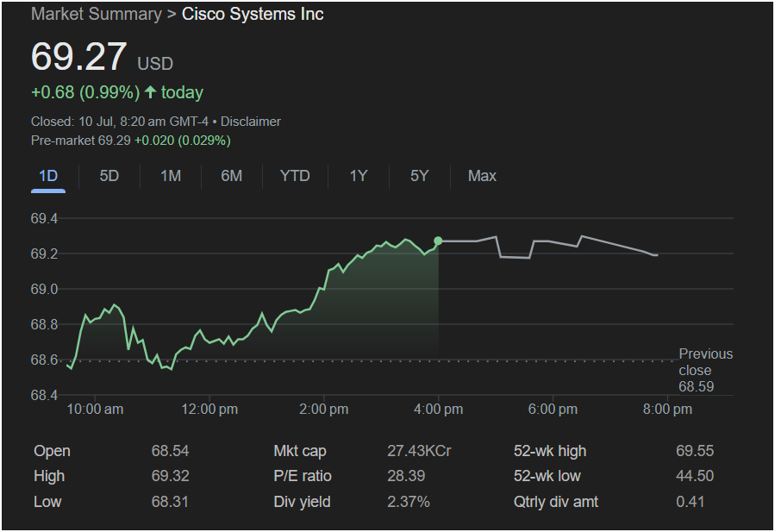Click the Div yield value 2.37%
The width and height of the screenshot is (775, 532).
point(409,502)
